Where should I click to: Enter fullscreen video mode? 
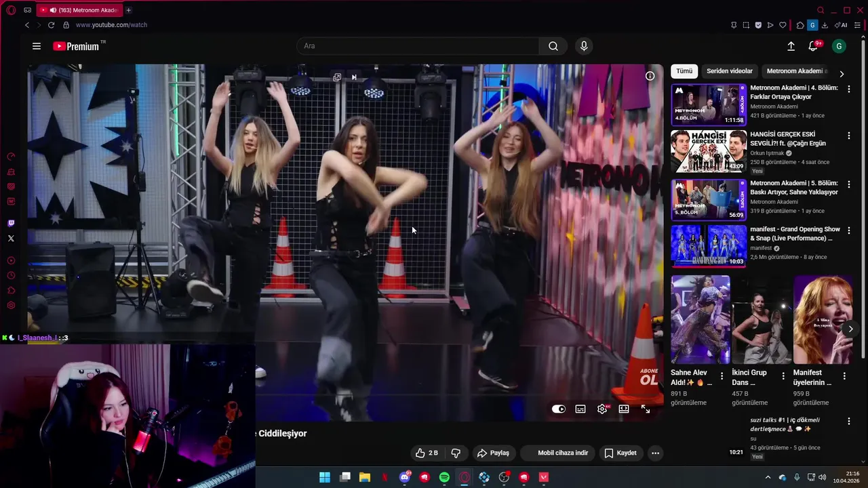pos(646,409)
